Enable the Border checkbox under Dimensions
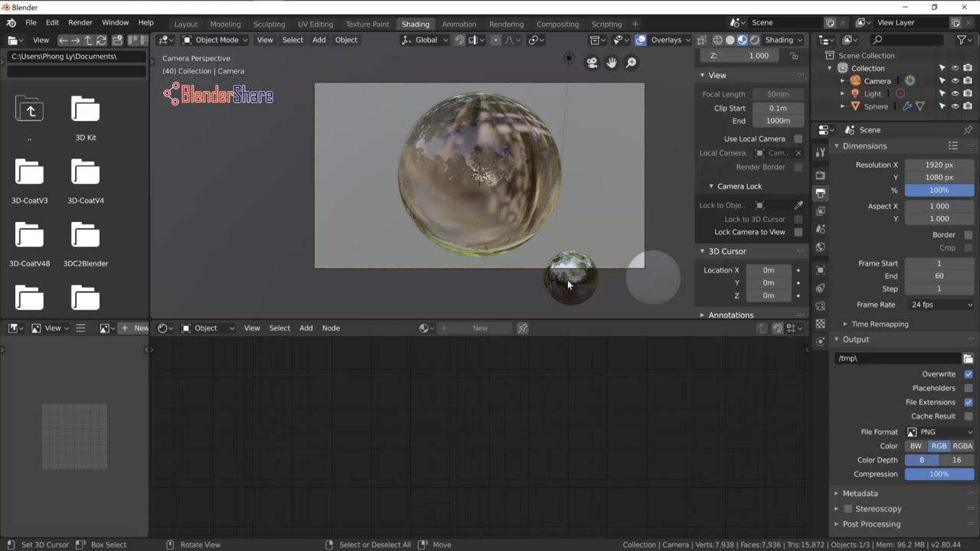The height and width of the screenshot is (551, 980). (967, 234)
